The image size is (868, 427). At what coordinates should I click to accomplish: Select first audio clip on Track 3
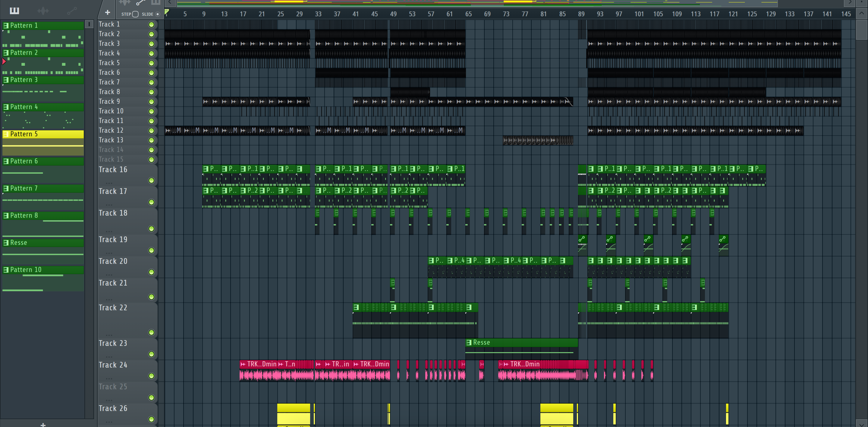(x=169, y=43)
